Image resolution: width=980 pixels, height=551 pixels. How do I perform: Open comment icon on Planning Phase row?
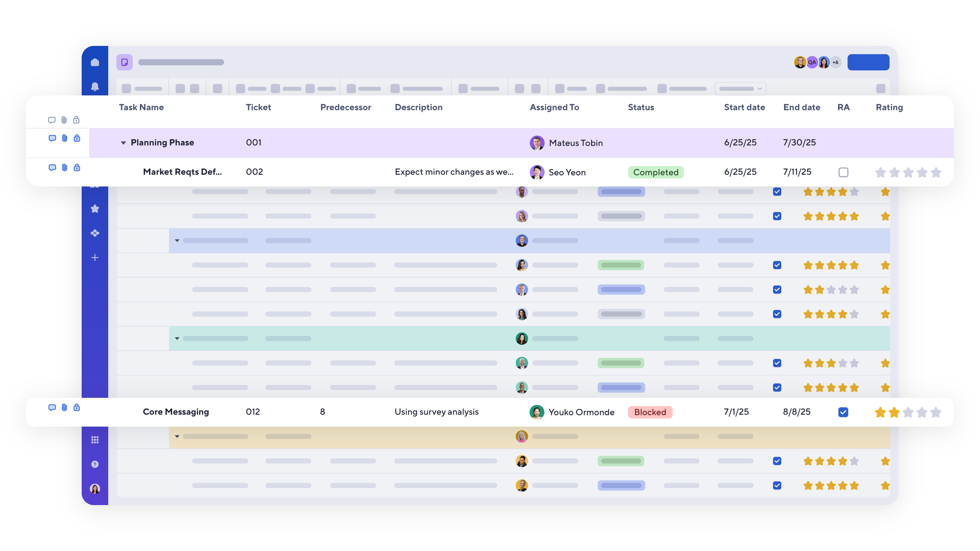[52, 138]
